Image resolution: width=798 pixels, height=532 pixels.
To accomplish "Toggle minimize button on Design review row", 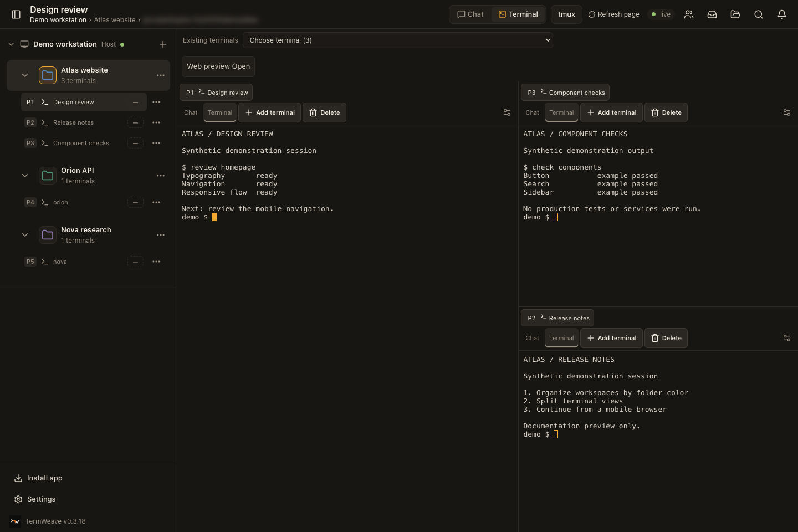I will point(135,102).
